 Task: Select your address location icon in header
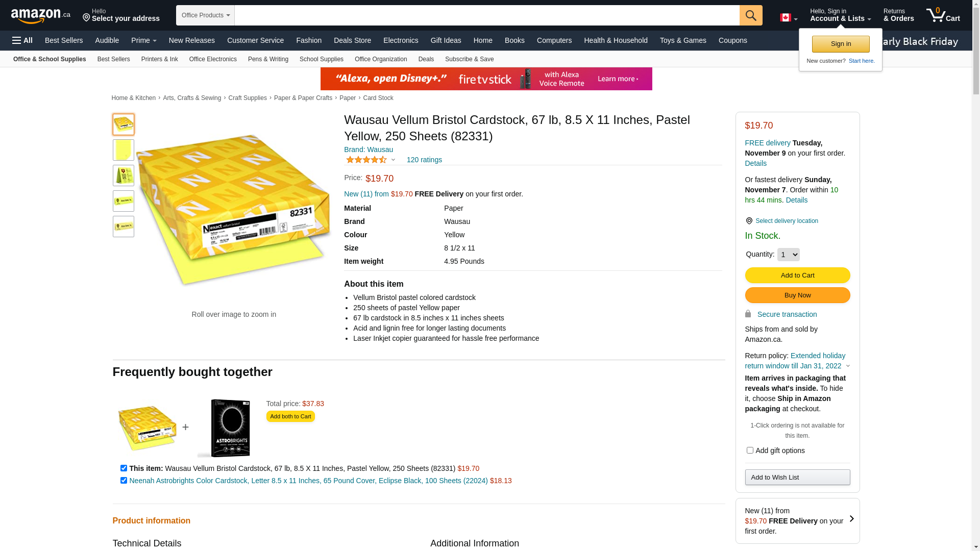point(86,18)
